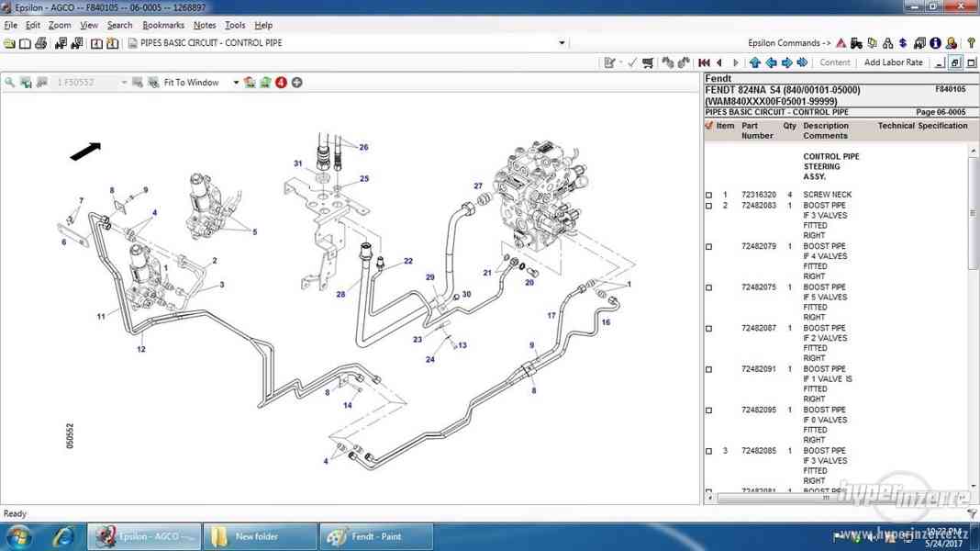Image resolution: width=980 pixels, height=551 pixels.
Task: Click the checkmark icon beside the cart
Action: (x=632, y=62)
